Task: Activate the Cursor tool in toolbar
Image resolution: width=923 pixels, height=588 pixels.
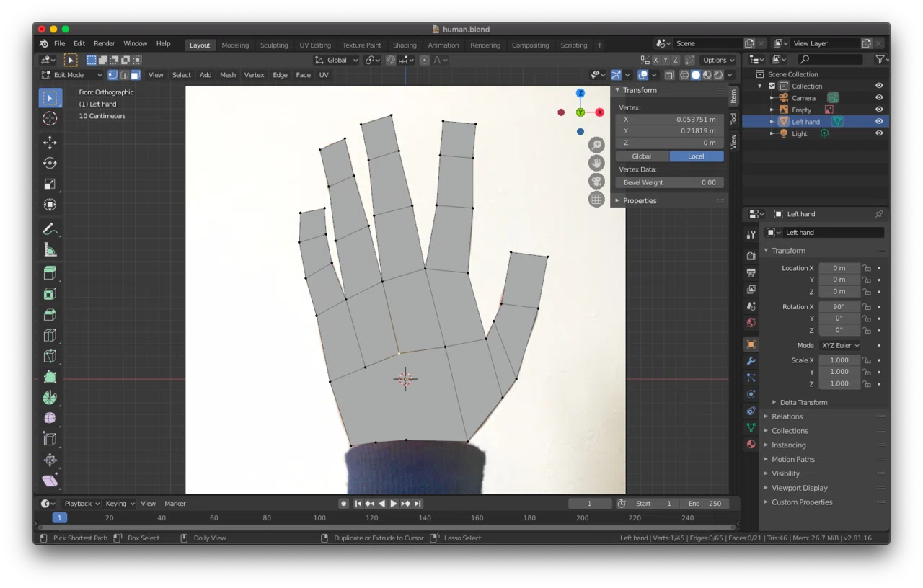Action: coord(50,118)
